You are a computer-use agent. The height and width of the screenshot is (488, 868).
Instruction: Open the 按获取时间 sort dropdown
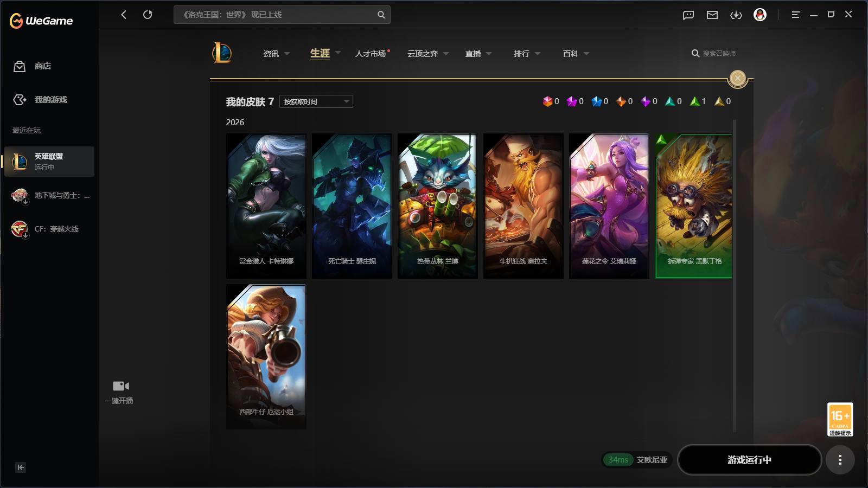pos(316,101)
